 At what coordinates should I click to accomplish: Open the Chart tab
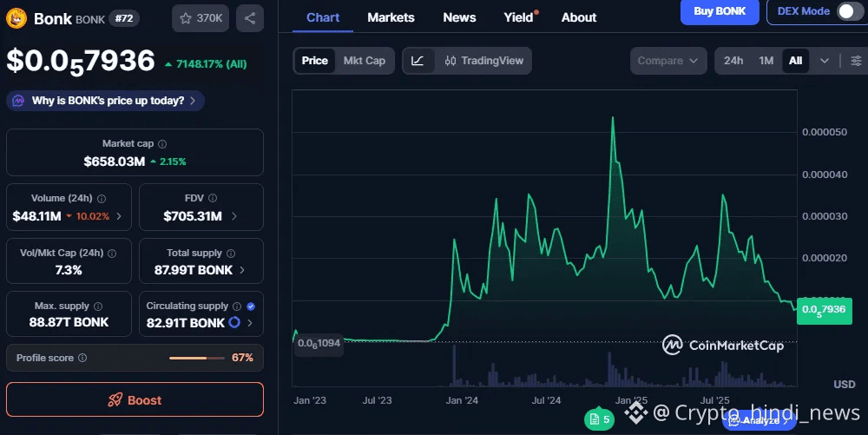323,17
